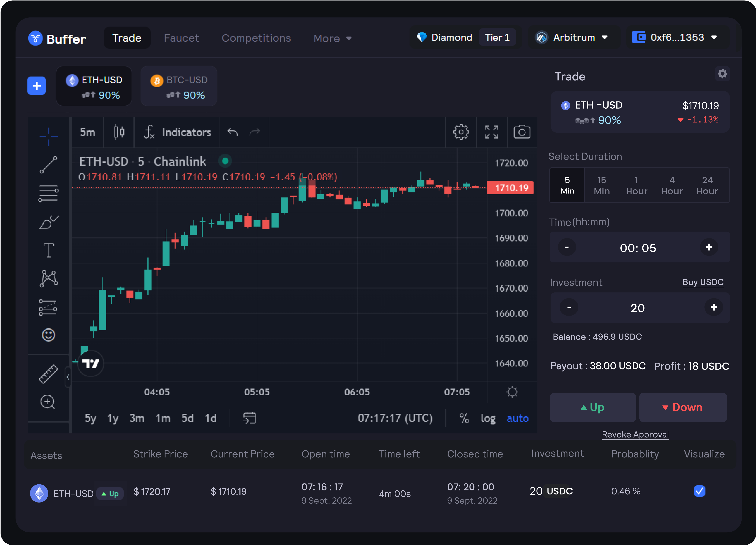Expand the Arbitrum network selector
756x545 pixels.
[573, 37]
